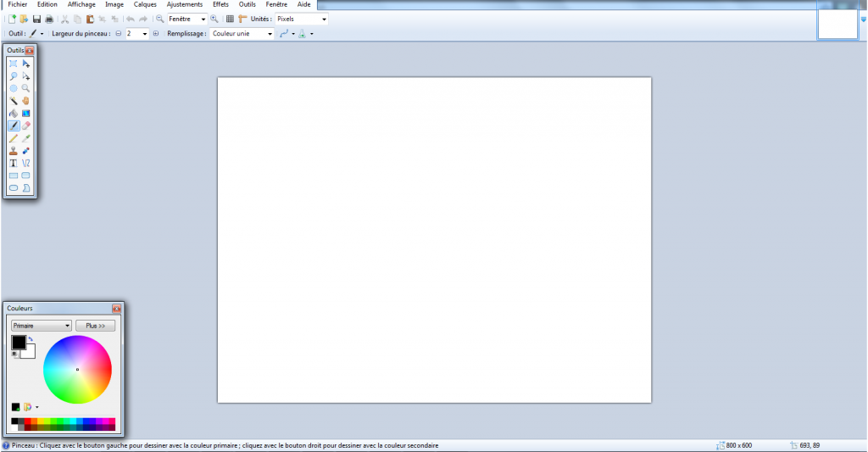
Task: Open the Fichier menu
Action: [18, 4]
